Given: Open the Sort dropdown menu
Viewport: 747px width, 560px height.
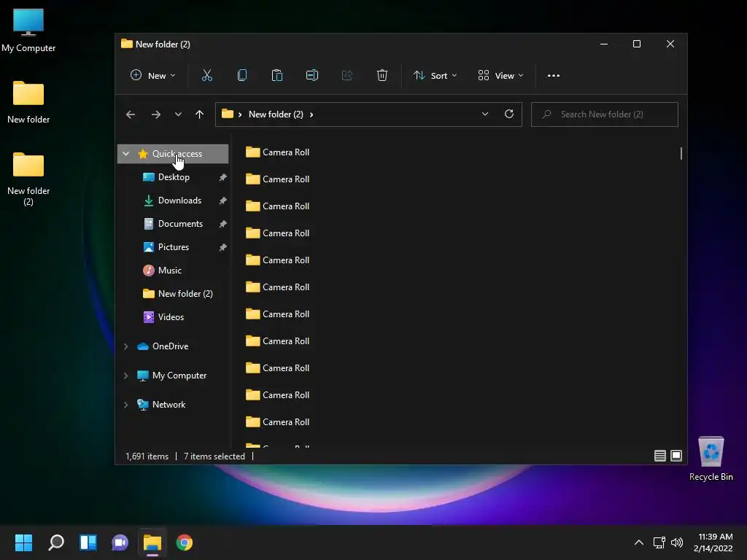Looking at the screenshot, I should [x=435, y=75].
